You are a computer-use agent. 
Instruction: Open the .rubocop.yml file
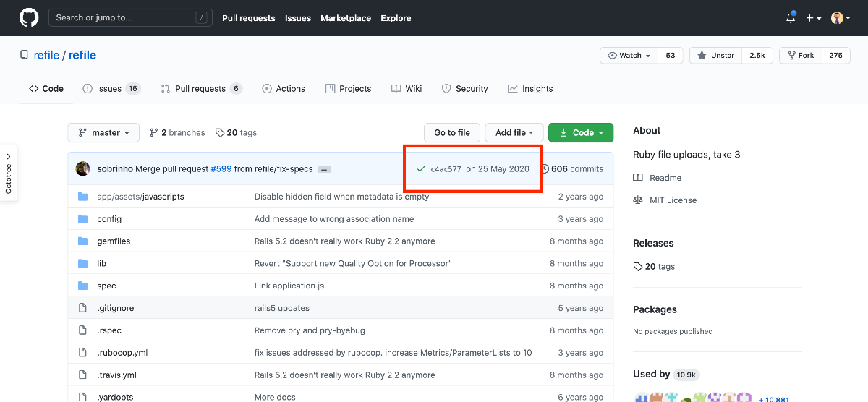[x=122, y=353]
